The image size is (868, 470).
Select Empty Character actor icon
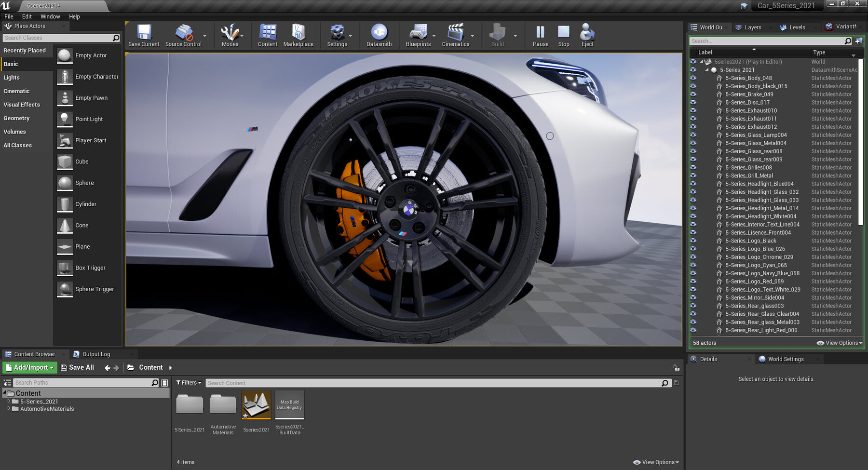(65, 77)
